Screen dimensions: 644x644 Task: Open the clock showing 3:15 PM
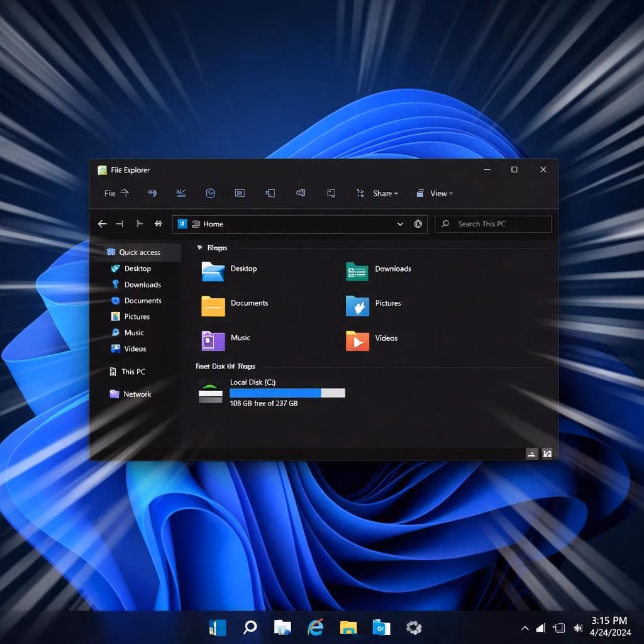tap(610, 626)
